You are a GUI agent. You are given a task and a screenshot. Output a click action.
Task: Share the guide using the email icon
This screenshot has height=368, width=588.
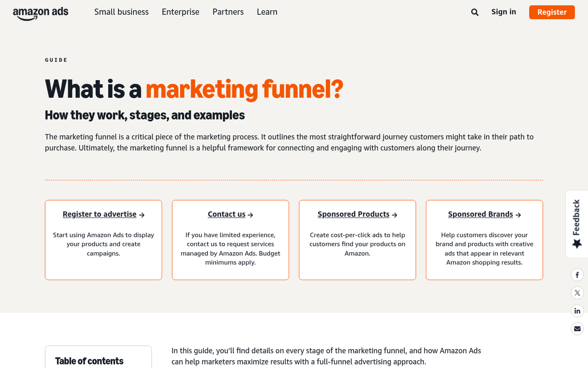(x=577, y=328)
